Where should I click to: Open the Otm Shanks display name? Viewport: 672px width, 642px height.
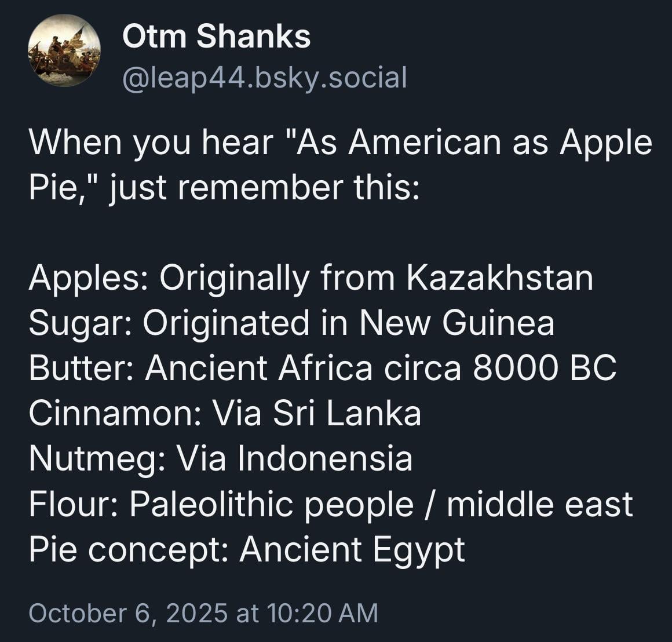tap(216, 37)
